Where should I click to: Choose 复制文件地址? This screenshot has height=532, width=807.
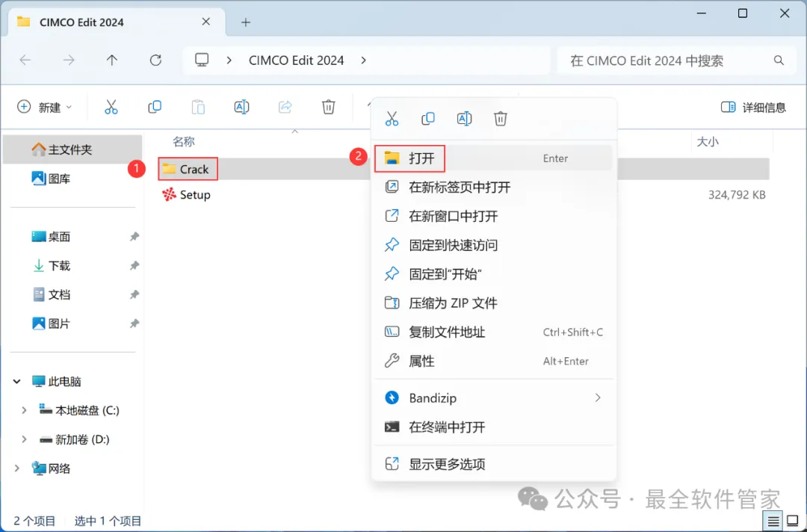tap(494, 332)
